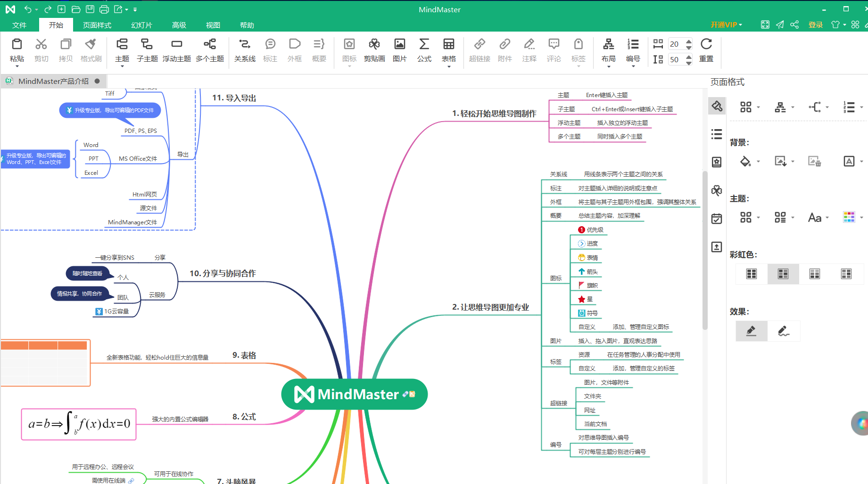Enable the handwritten pen effect style
The width and height of the screenshot is (868, 484).
784,331
